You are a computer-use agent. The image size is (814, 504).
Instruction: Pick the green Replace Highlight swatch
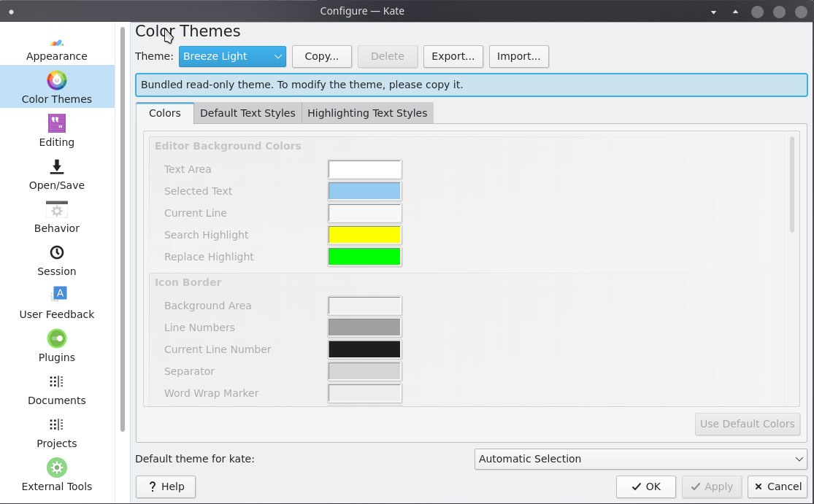[364, 257]
